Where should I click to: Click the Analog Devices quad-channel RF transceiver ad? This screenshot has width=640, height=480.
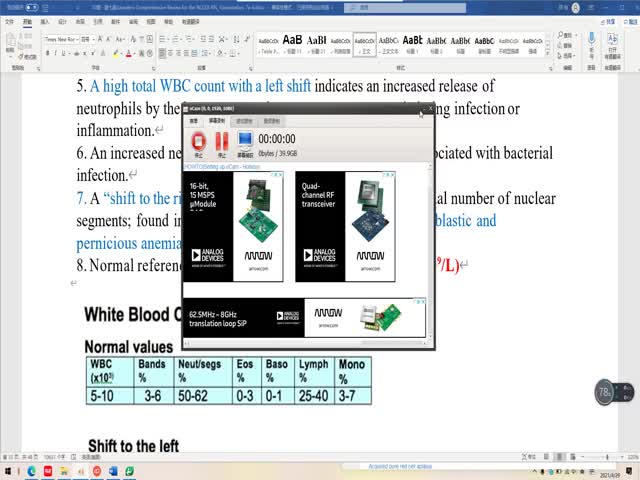tap(345, 226)
